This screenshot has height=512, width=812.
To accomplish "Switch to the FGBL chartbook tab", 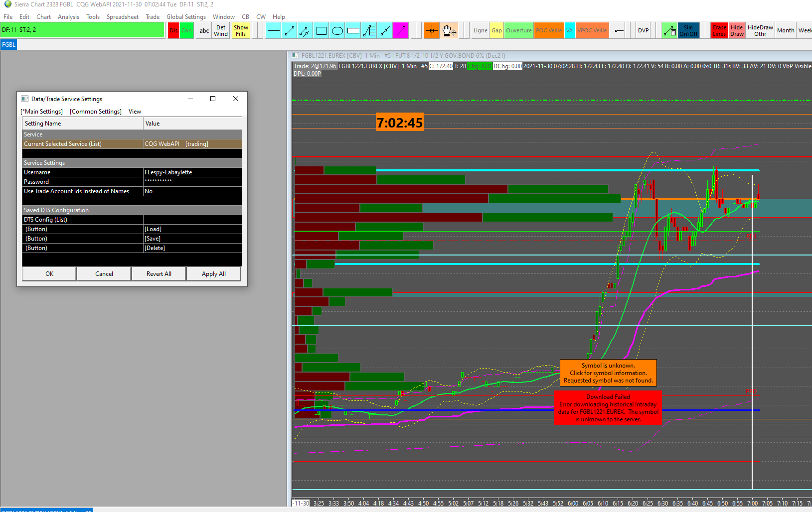I will 8,45.
